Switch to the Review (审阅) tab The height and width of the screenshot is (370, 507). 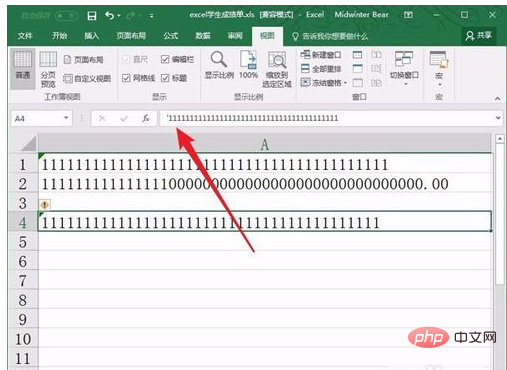[235, 36]
